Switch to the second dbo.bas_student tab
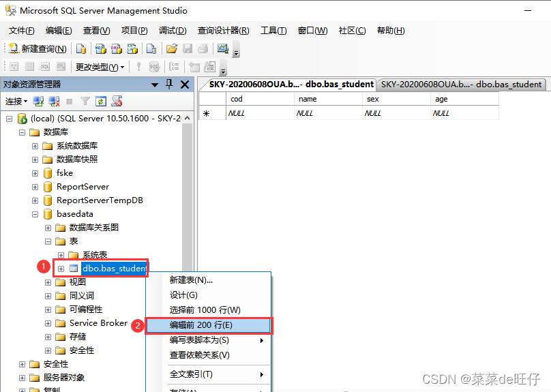Viewport: 551px width, 392px height. click(461, 85)
